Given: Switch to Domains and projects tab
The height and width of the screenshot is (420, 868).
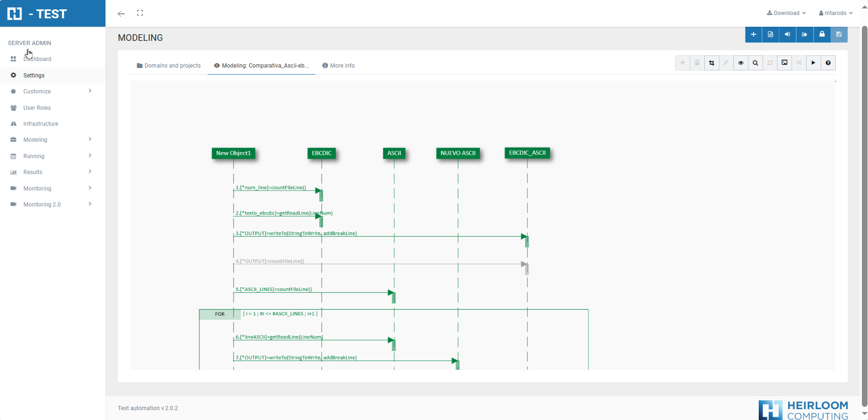Looking at the screenshot, I should tap(169, 66).
